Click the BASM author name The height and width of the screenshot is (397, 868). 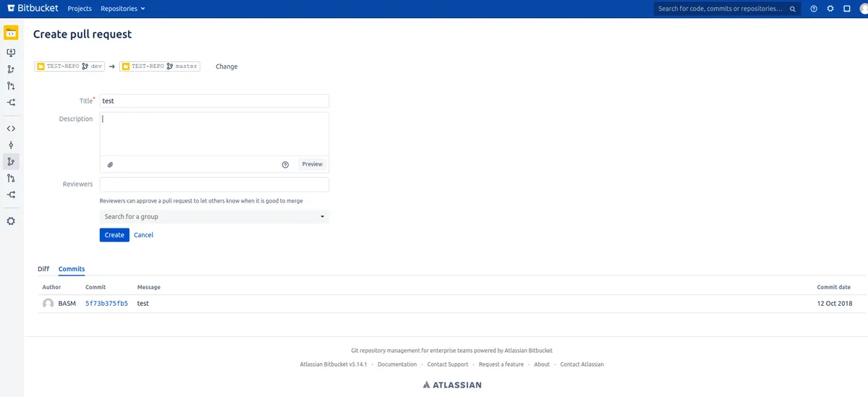pyautogui.click(x=67, y=304)
